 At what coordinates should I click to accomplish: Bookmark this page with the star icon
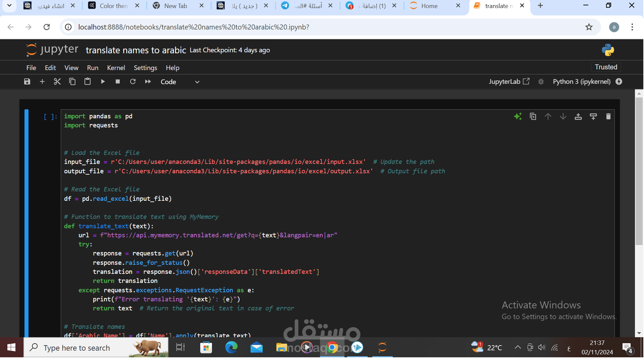tap(589, 27)
